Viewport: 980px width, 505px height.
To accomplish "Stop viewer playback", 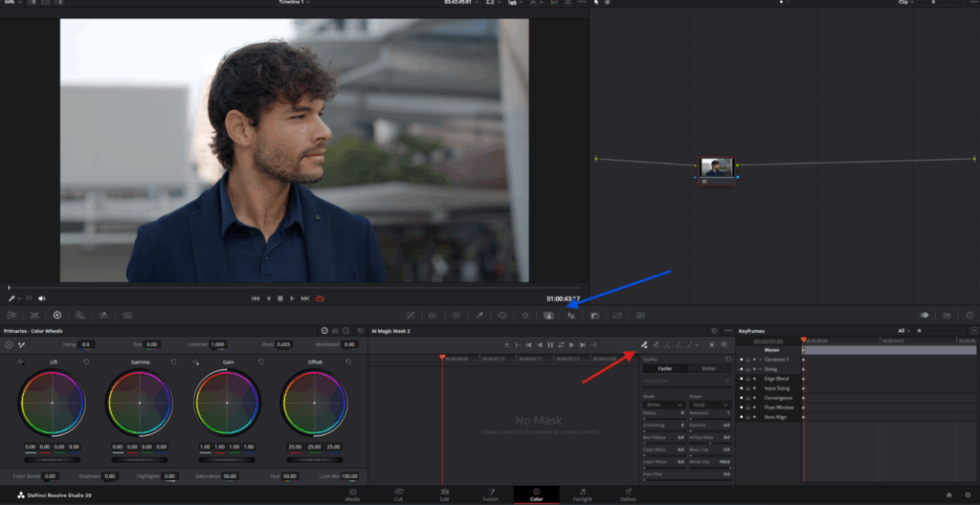I will [280, 298].
